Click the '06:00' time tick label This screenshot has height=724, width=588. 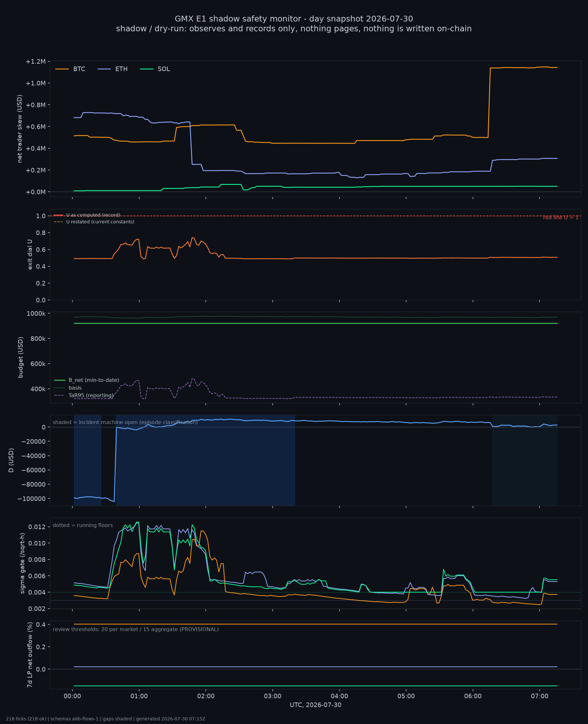tap(473, 697)
